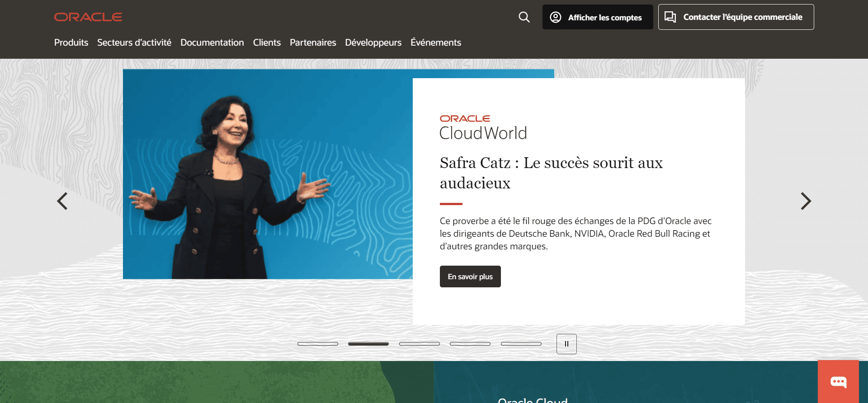The width and height of the screenshot is (868, 403).
Task: Open the Événements menu
Action: (x=436, y=42)
